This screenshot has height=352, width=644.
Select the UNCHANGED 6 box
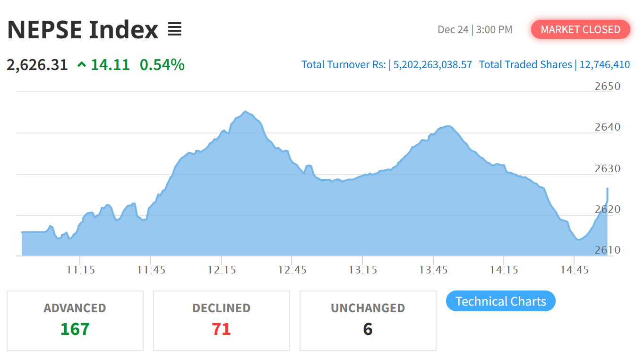coord(368,320)
